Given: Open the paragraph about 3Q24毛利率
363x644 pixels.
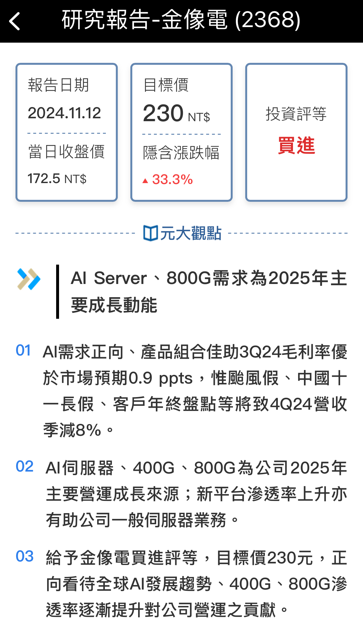Looking at the screenshot, I should pos(195,391).
